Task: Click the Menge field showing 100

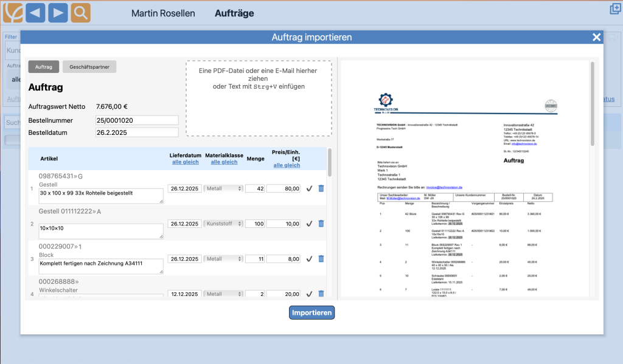Action: click(x=255, y=224)
